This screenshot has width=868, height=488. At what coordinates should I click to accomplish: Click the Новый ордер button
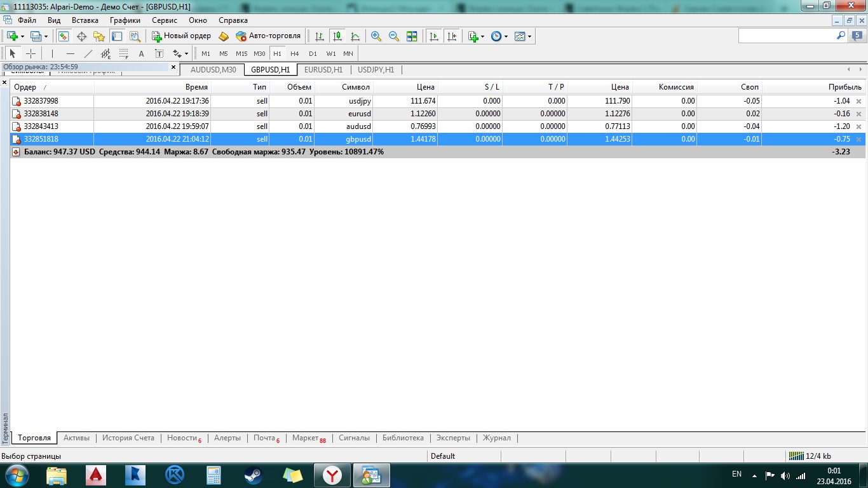[x=181, y=36]
